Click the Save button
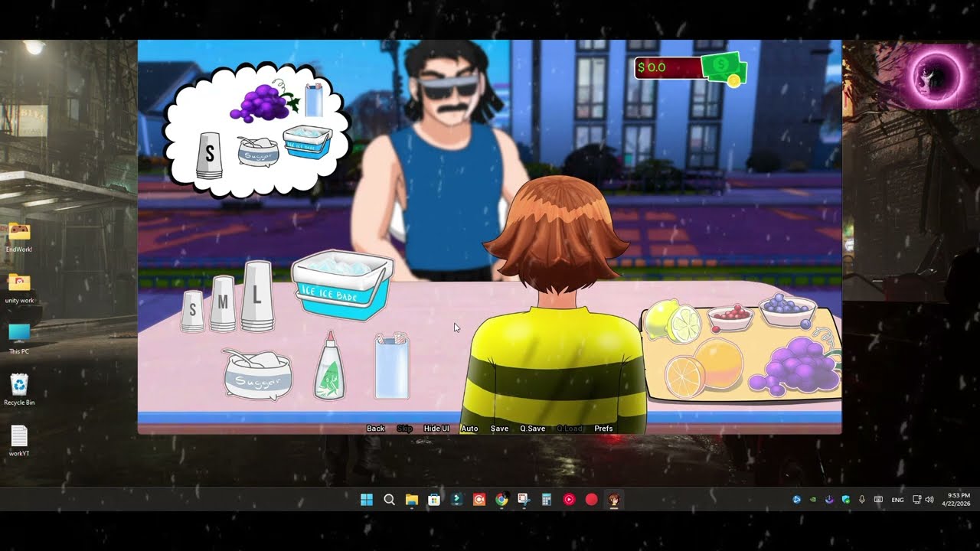Image resolution: width=980 pixels, height=551 pixels. coord(499,429)
